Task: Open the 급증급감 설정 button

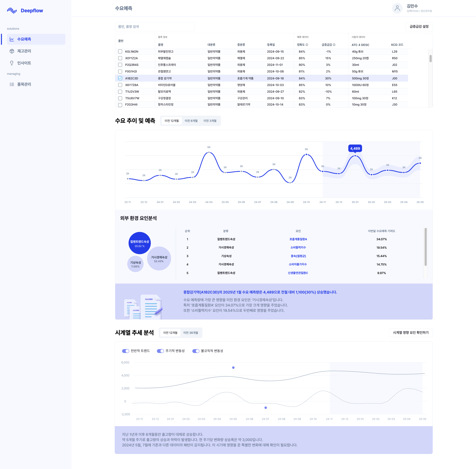Action: click(419, 27)
